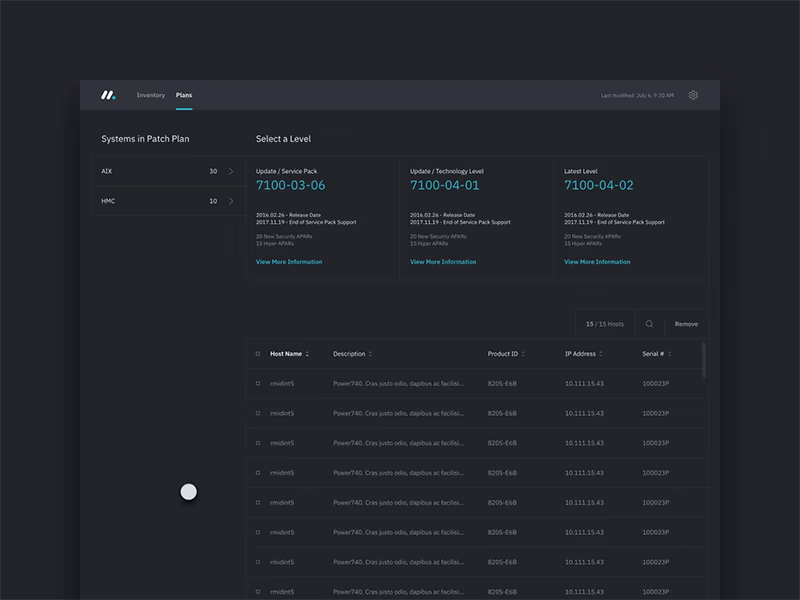Click the 'Update / Technology Level' label
800x600 pixels.
coord(447,171)
